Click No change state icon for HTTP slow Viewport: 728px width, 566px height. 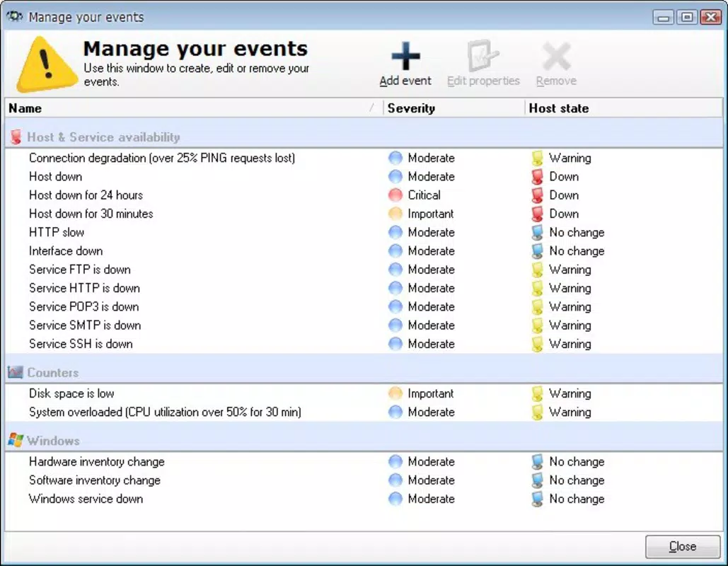(x=537, y=232)
